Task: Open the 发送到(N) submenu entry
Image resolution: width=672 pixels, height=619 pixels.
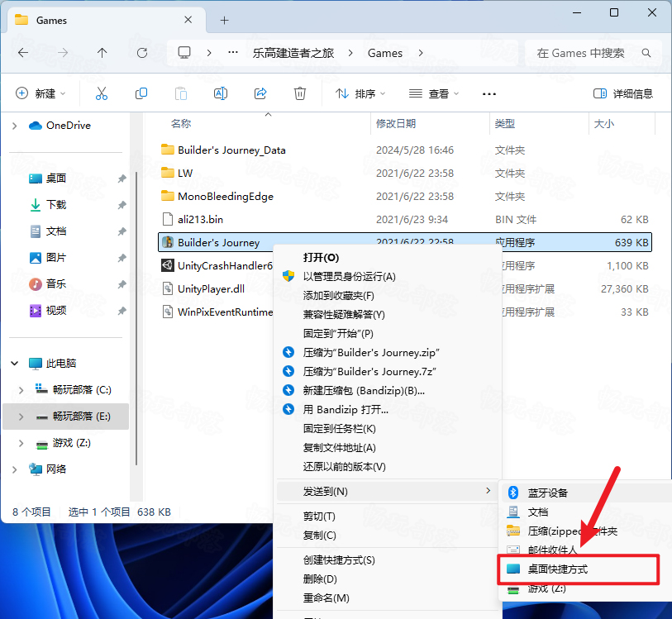Action: [x=389, y=492]
